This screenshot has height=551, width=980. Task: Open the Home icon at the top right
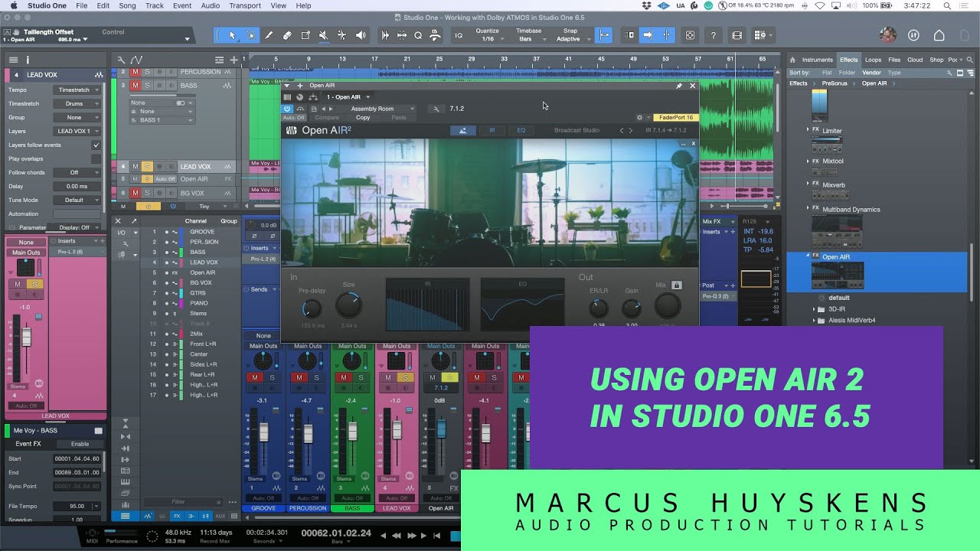[x=939, y=35]
